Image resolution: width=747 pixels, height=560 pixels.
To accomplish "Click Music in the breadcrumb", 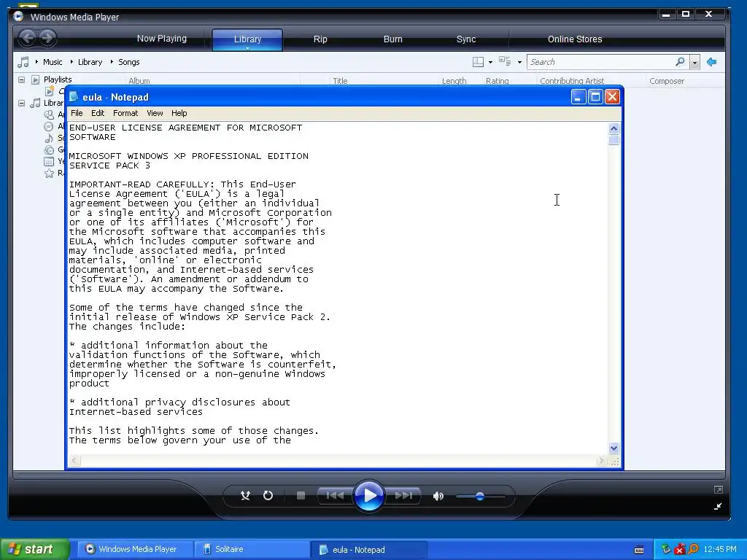I will [53, 62].
